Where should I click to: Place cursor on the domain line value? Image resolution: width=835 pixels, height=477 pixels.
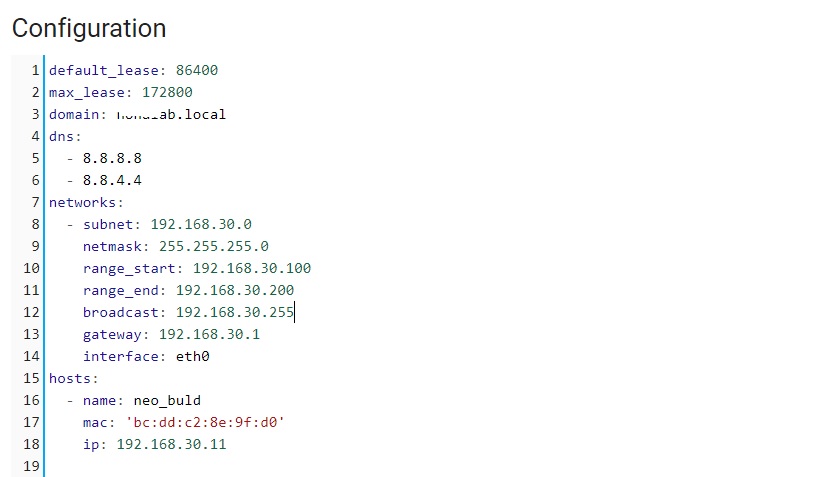point(171,114)
